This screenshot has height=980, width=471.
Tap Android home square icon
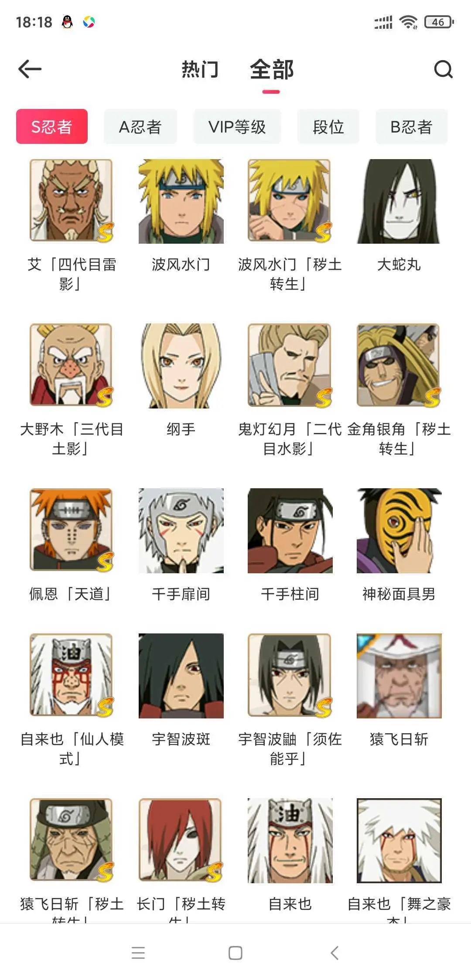click(x=235, y=953)
